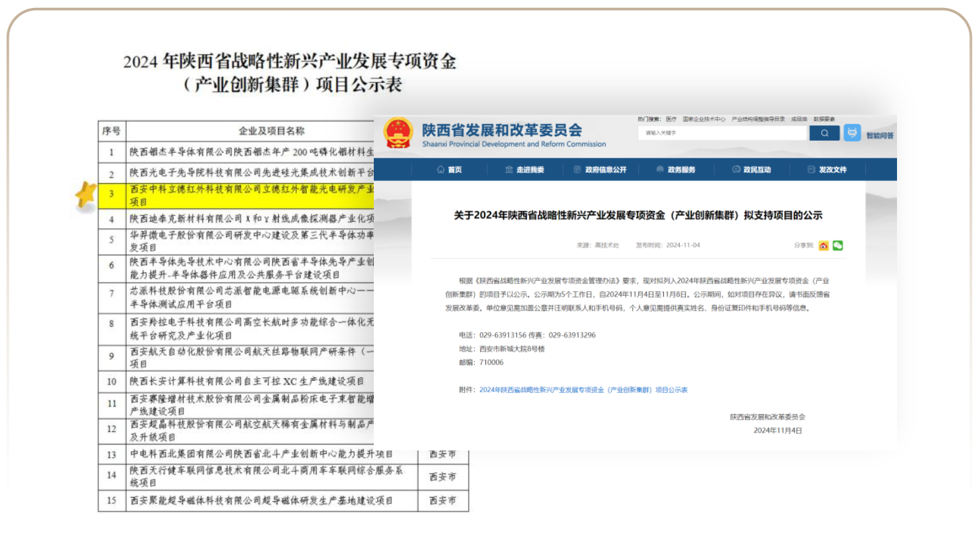Click the building icon next to 走进我委
This screenshot has height=554, width=980.
point(509,170)
